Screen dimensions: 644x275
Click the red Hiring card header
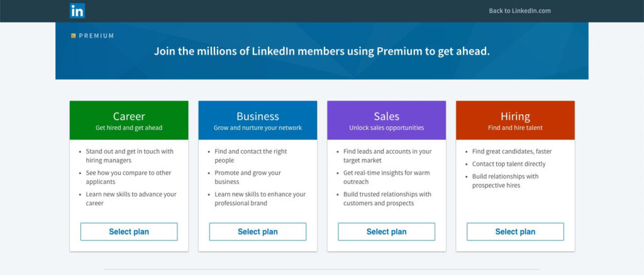point(515,120)
